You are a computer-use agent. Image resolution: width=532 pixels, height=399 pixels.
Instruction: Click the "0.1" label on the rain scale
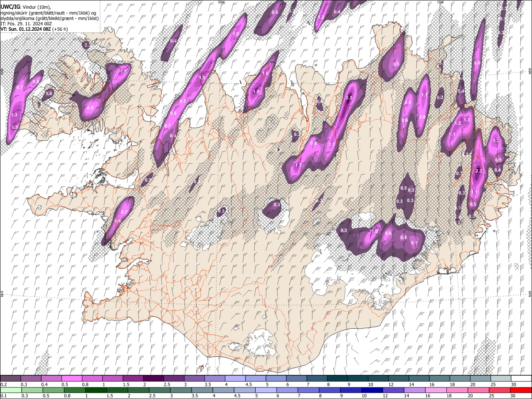[3, 396]
